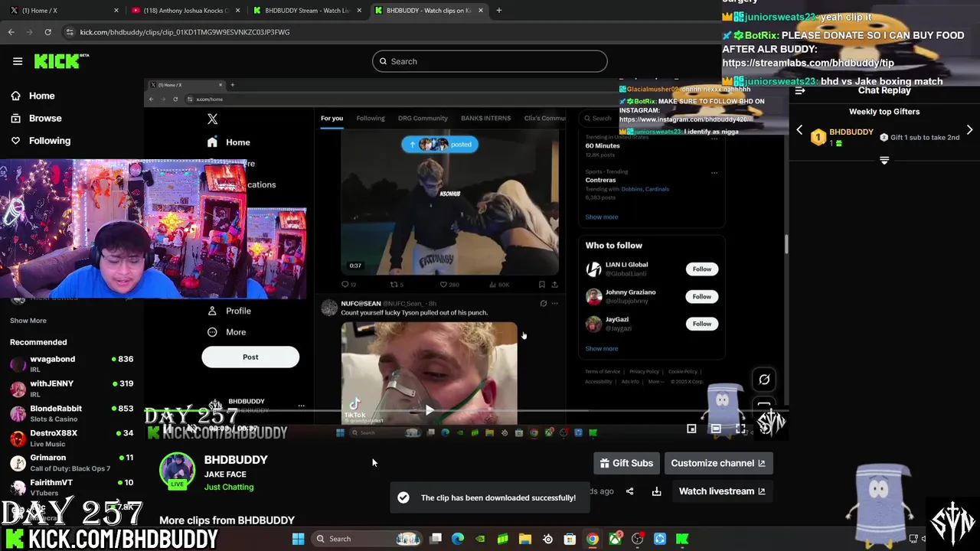Open More in X sidebar

(x=227, y=332)
